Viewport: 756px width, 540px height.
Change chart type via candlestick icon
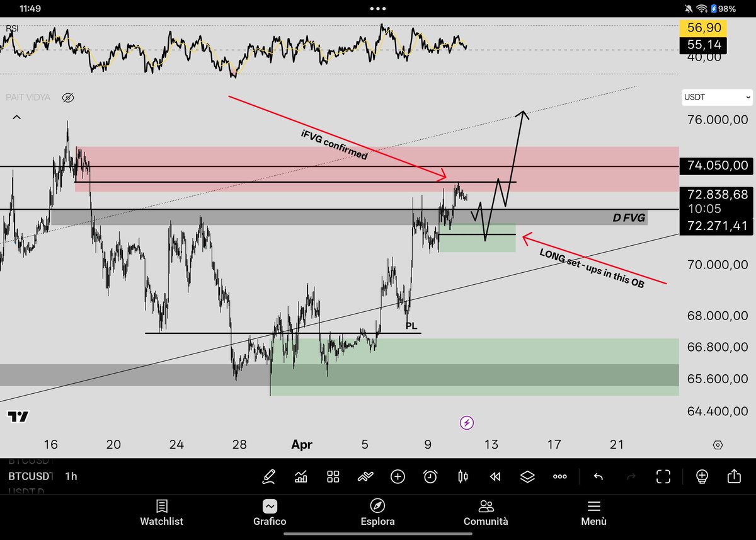pyautogui.click(x=463, y=476)
